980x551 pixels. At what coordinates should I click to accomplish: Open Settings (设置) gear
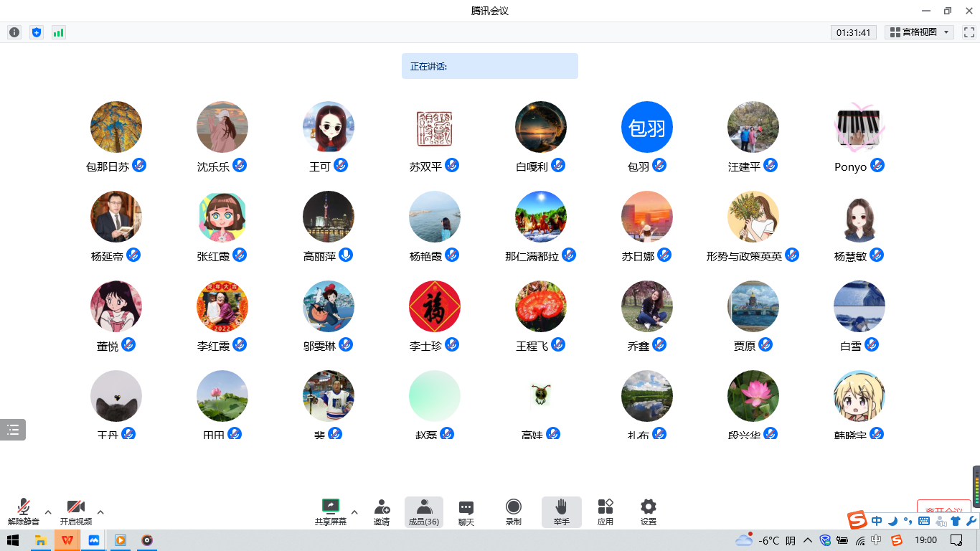point(649,512)
